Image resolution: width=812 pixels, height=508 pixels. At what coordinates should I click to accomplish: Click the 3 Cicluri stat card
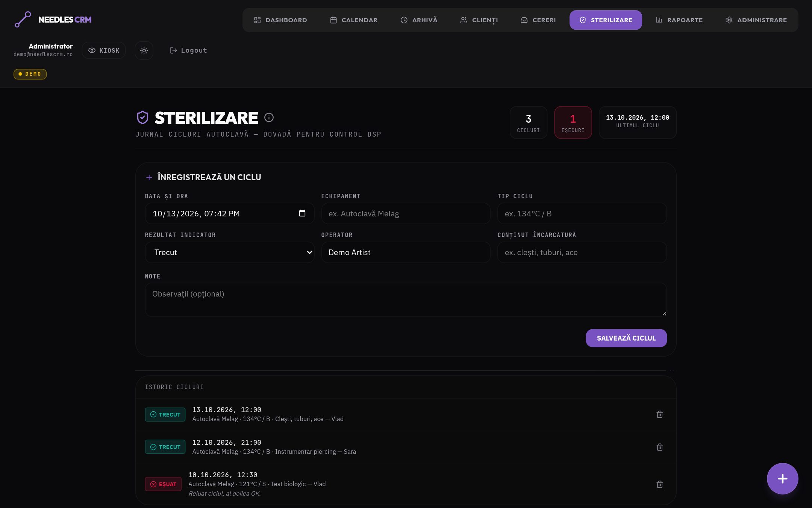pos(529,123)
